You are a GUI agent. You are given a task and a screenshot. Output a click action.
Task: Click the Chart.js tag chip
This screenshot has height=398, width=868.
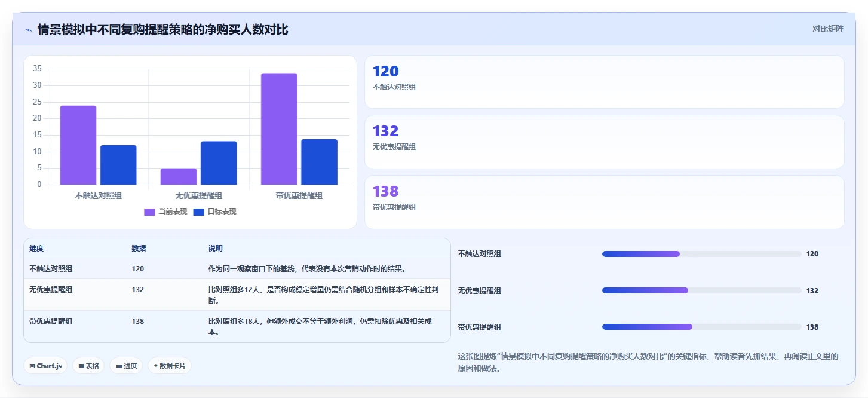[45, 366]
